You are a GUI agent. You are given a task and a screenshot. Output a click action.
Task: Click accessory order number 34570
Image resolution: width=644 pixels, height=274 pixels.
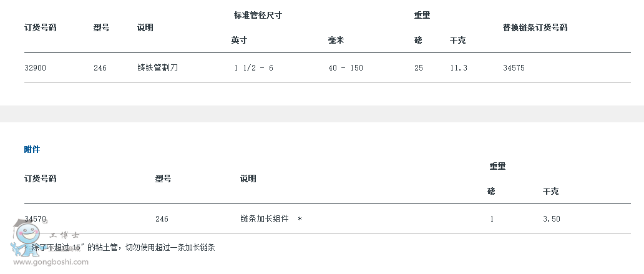[36, 219]
